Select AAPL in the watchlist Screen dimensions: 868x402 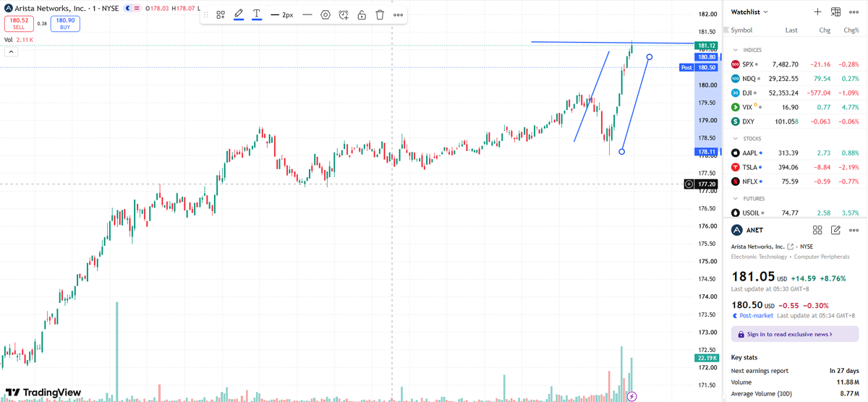click(x=795, y=153)
